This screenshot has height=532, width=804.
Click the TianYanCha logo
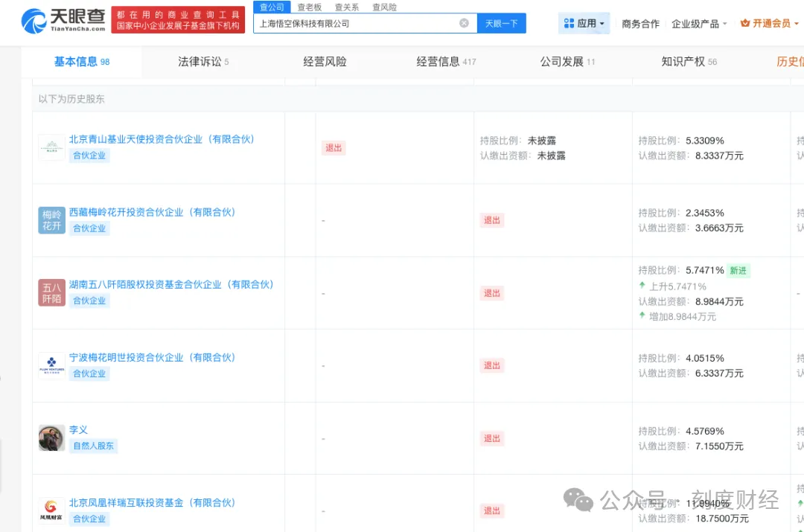pos(63,21)
